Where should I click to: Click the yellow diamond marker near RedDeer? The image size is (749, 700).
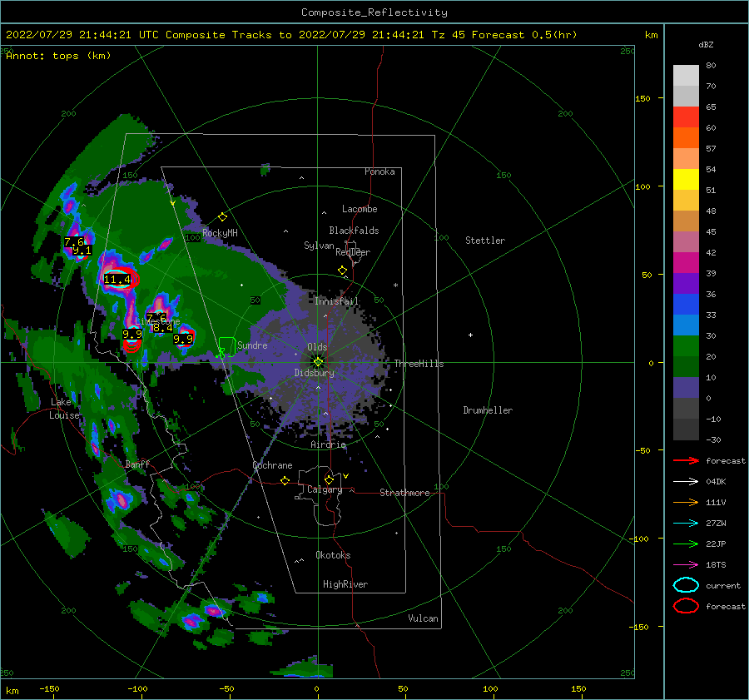point(342,271)
